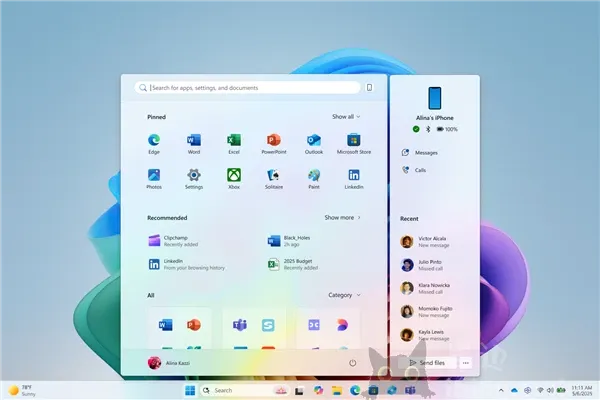Open the recommended Black_Holes document
The width and height of the screenshot is (600, 400).
pos(289,241)
